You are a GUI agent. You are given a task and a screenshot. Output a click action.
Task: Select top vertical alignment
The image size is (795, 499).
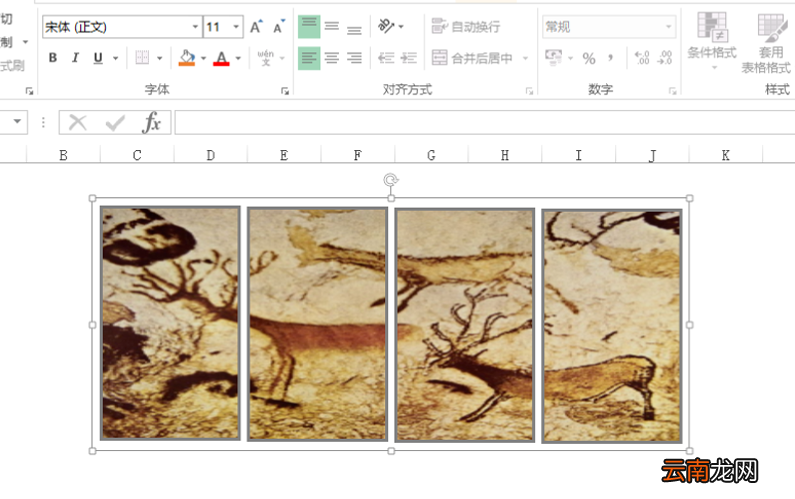pyautogui.click(x=309, y=27)
